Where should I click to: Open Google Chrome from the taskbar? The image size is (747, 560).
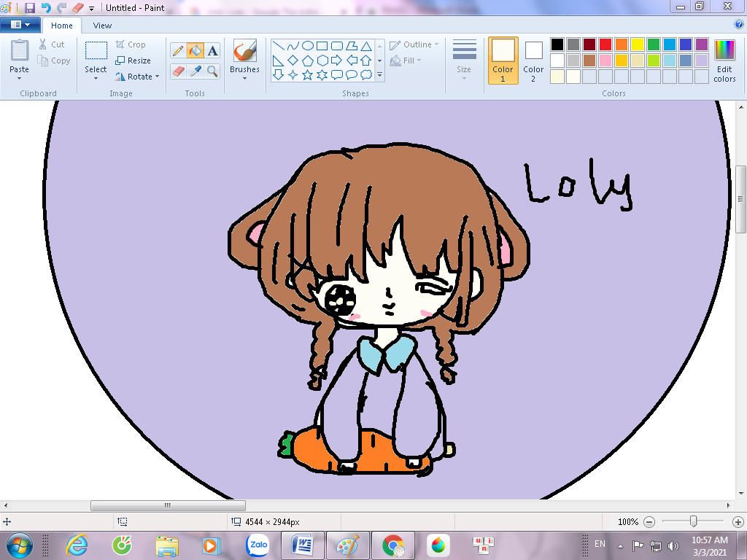(x=393, y=545)
